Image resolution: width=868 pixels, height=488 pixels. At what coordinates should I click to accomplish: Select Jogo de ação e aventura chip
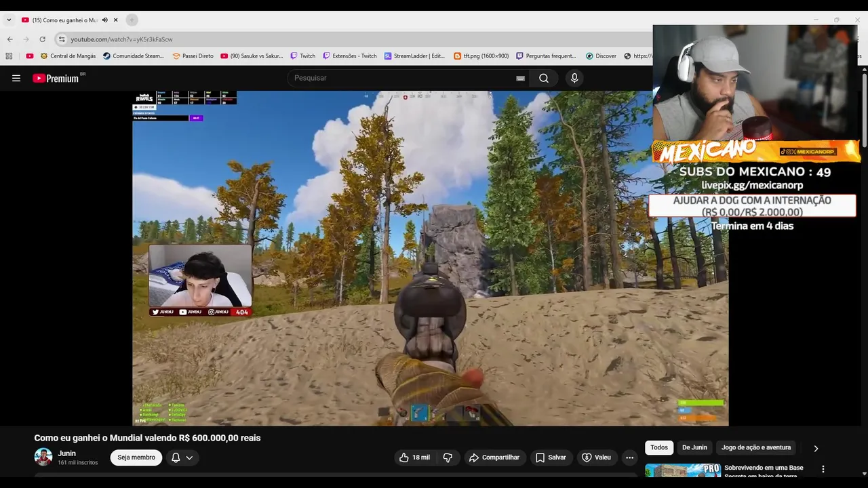click(x=756, y=447)
